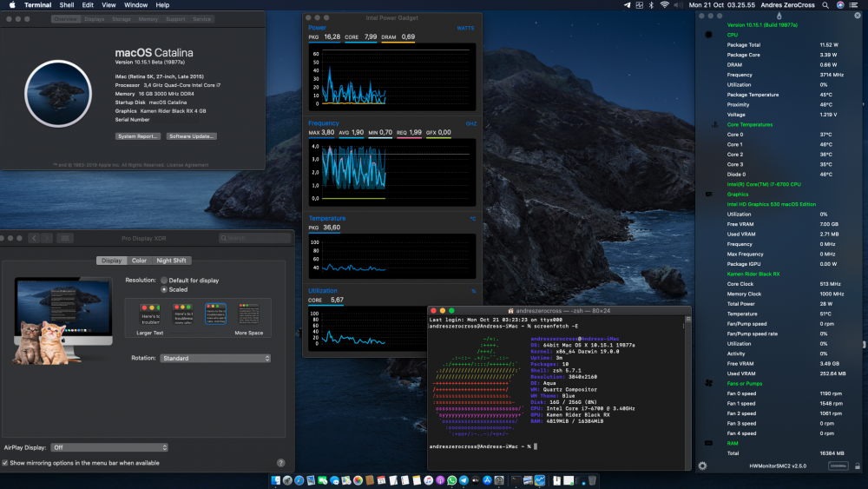Open Music icon in the Dock
The width and height of the screenshot is (868, 489).
click(x=429, y=480)
